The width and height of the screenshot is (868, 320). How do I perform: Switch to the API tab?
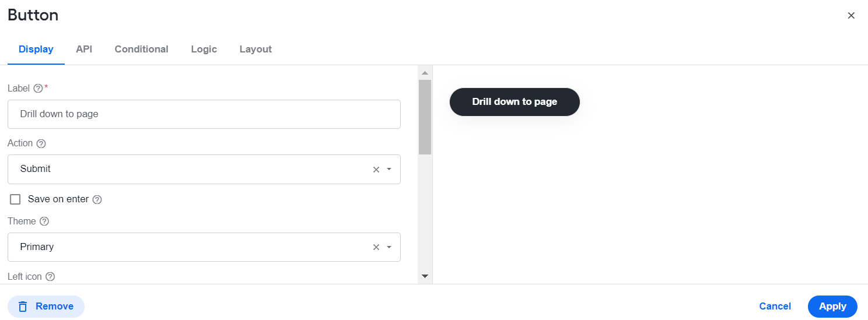click(84, 50)
